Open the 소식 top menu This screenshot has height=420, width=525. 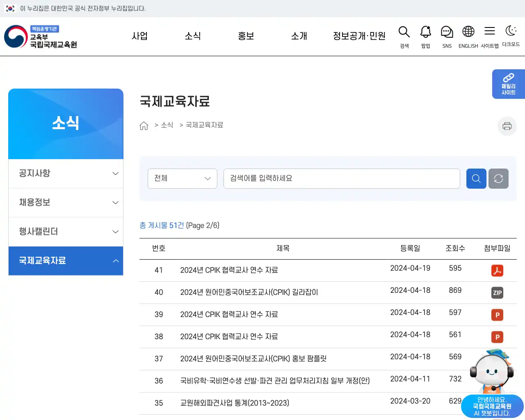[x=193, y=36]
